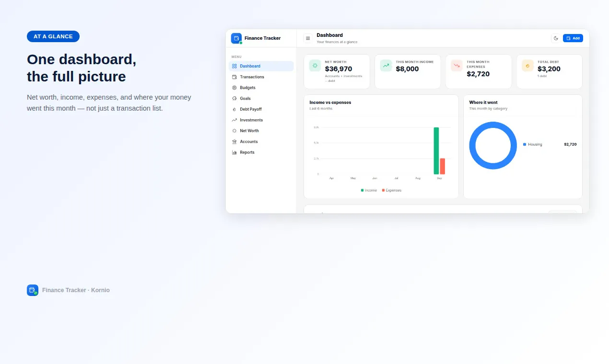Open the Net Worth sidebar item
609x364 pixels.
click(x=261, y=131)
